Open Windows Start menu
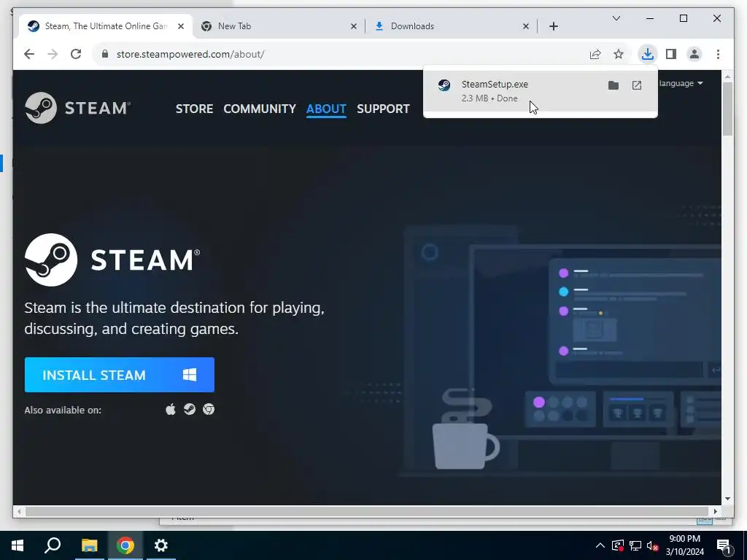This screenshot has height=560, width=747. coord(18,545)
